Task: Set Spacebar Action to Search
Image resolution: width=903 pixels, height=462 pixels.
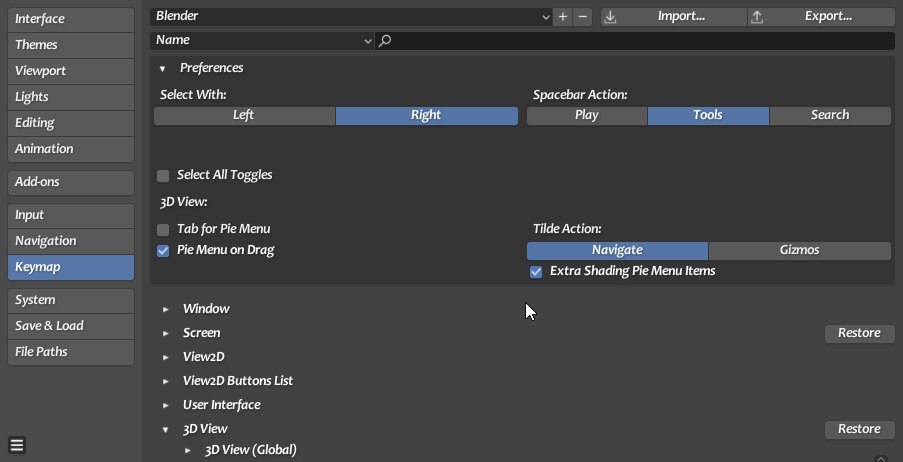Action: point(830,115)
